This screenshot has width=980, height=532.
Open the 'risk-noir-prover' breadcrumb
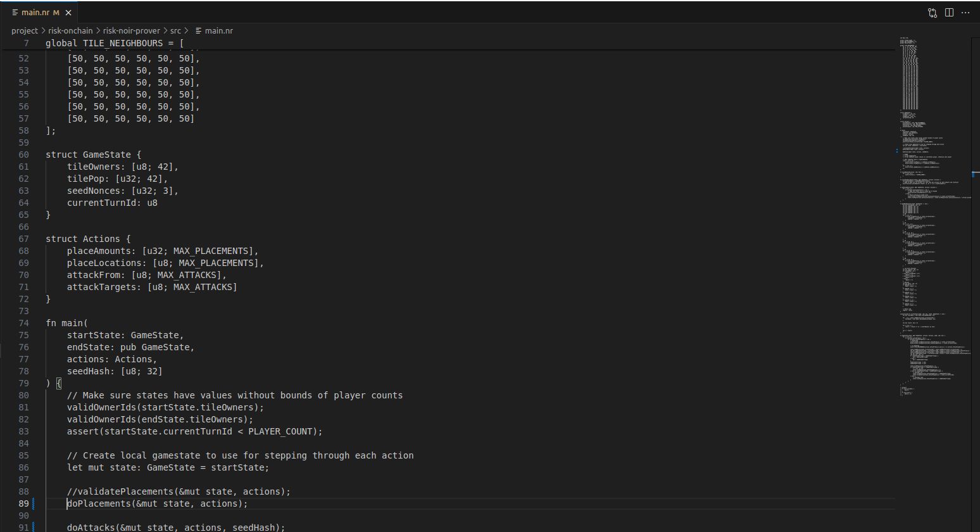132,30
